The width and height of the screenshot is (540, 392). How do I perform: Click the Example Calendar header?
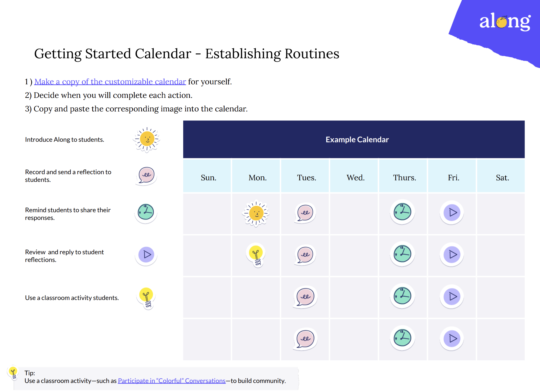tap(357, 140)
